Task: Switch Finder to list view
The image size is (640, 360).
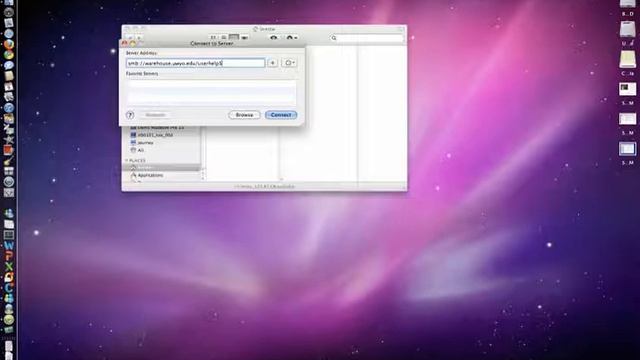Action: click(223, 37)
